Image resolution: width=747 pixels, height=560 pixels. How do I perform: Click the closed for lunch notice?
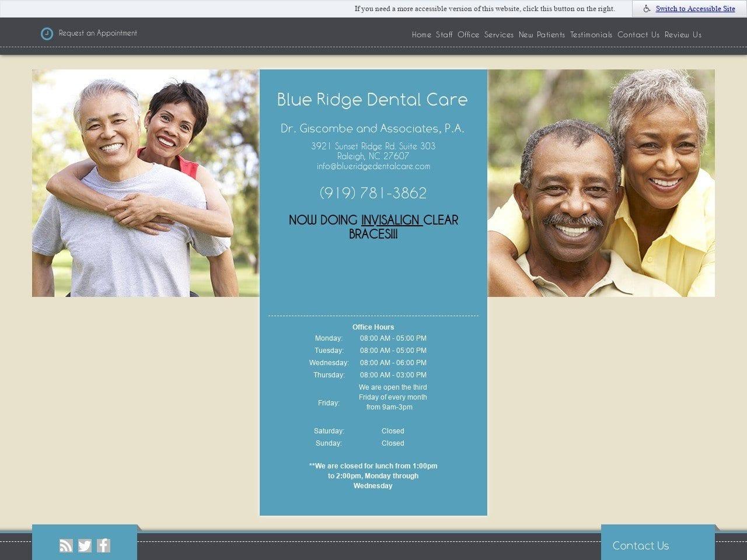coord(373,476)
